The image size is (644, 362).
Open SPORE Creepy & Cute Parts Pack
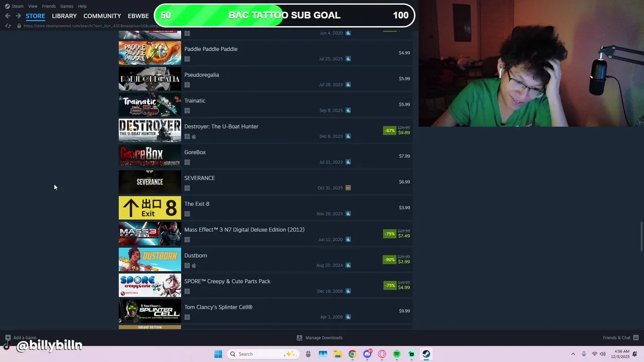point(266,285)
